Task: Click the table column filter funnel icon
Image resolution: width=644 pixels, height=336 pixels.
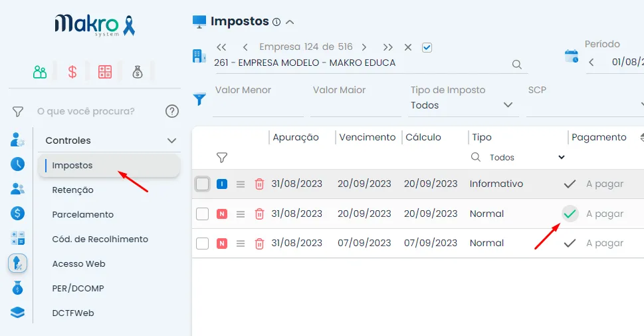Action: coord(222,158)
